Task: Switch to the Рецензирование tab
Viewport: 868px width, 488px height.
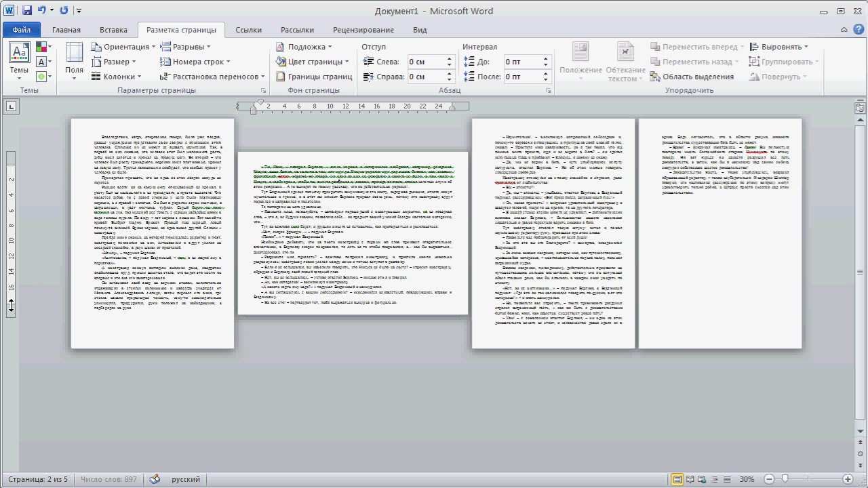Action: (363, 30)
